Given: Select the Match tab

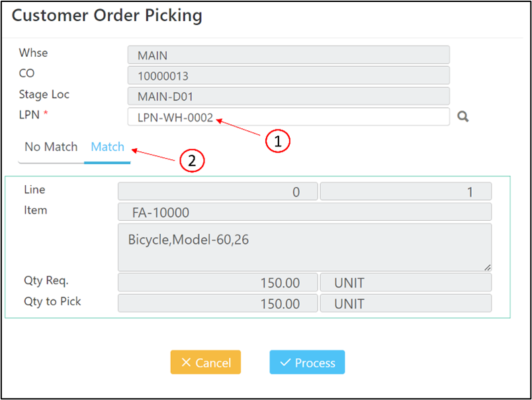Looking at the screenshot, I should [107, 147].
